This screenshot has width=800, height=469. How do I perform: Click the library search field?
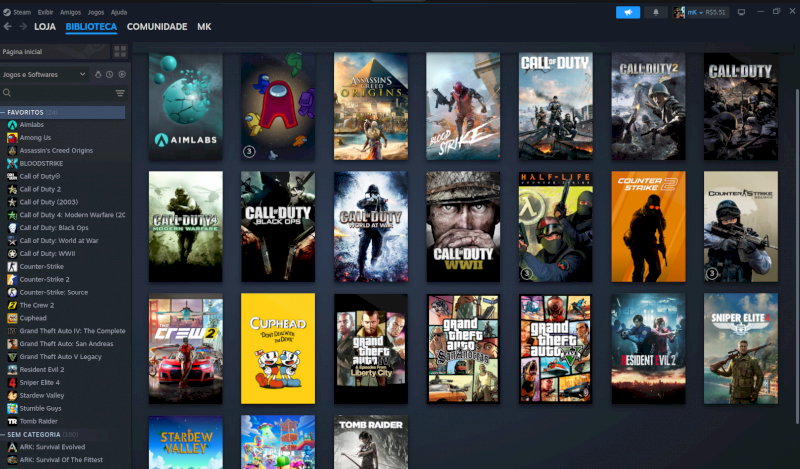click(57, 93)
